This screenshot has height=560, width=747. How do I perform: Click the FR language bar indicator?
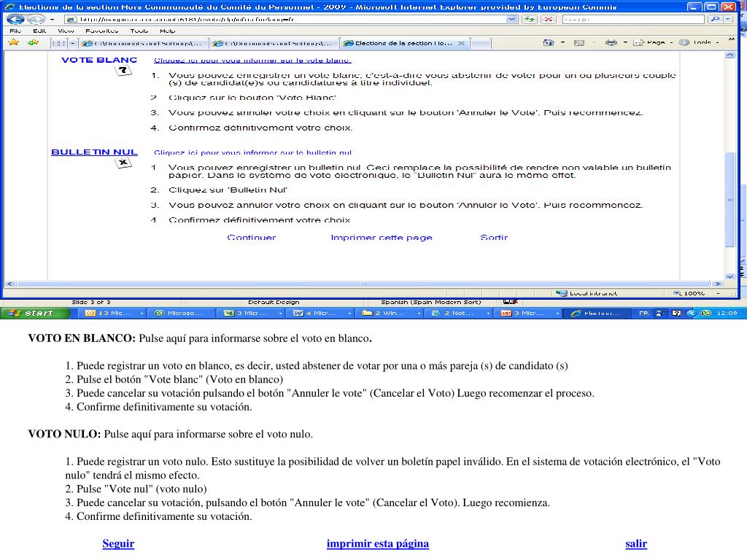click(643, 313)
